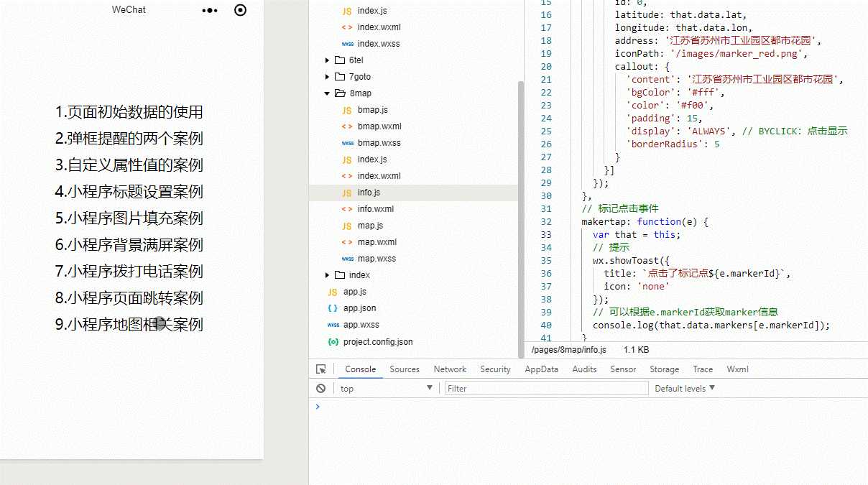Open link 4.小程序标题设置案例
Viewport: 868px width, 485px height.
click(129, 192)
